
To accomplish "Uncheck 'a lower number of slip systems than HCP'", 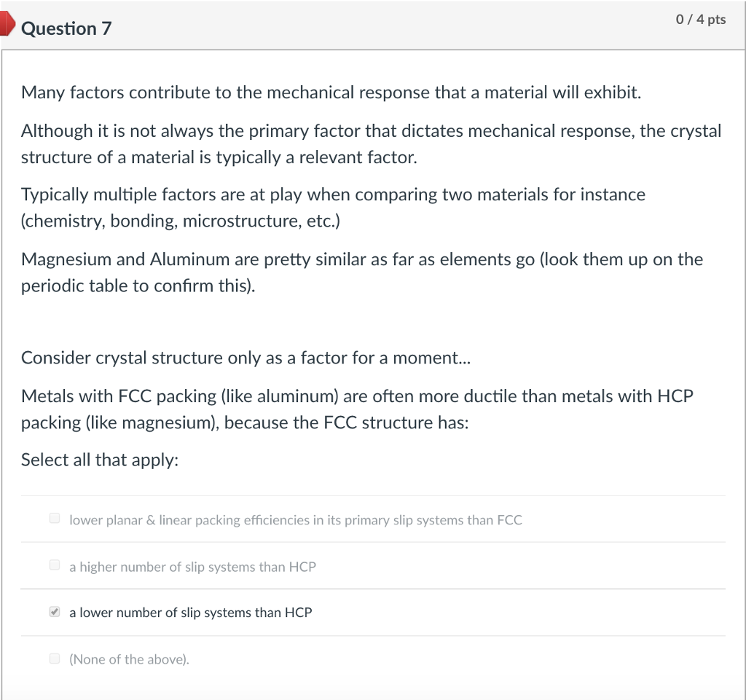I will point(54,611).
